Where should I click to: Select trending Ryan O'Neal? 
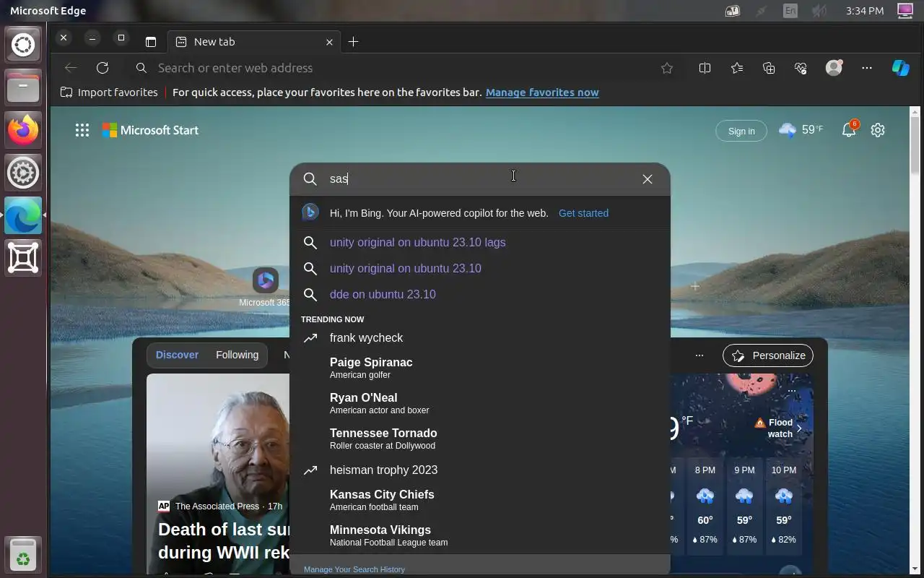480,403
